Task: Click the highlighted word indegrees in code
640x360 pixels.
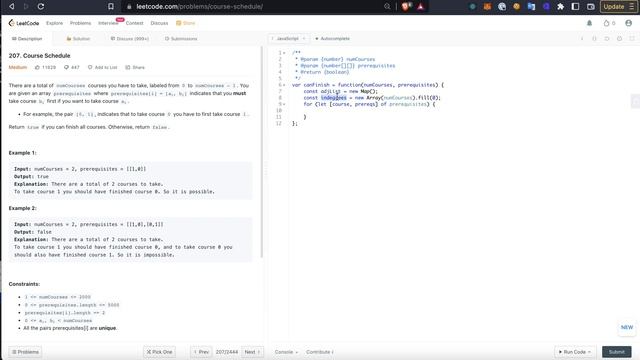Action: (x=333, y=98)
